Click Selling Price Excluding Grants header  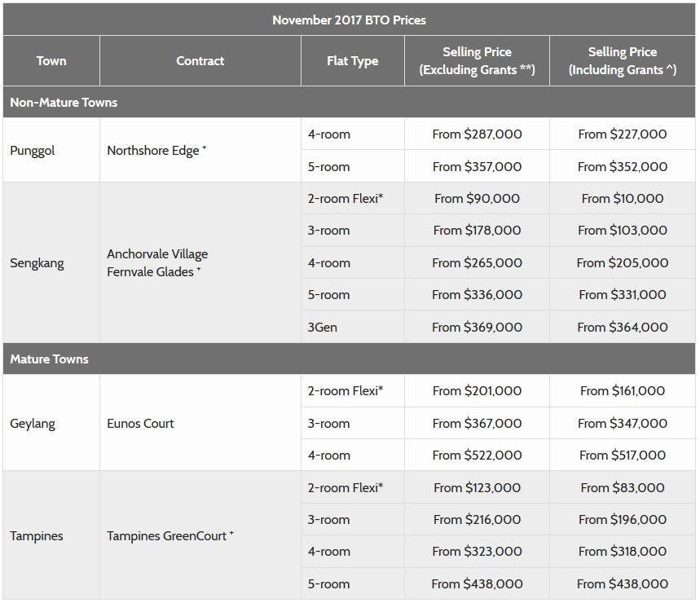(477, 61)
